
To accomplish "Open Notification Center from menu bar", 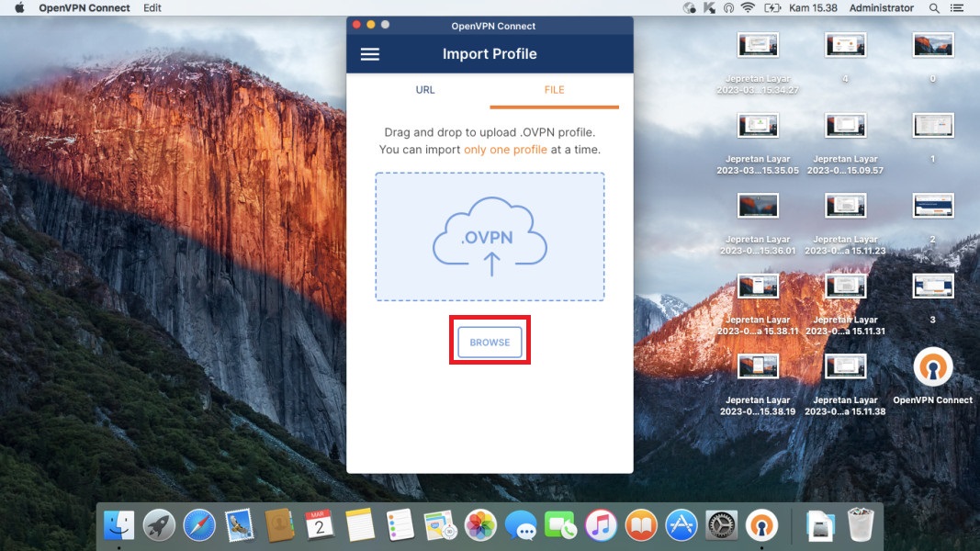I will pos(961,7).
